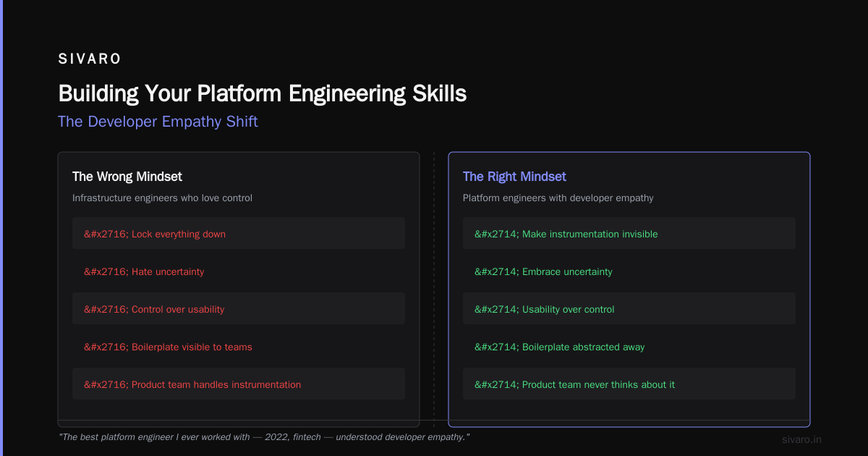The height and width of the screenshot is (456, 868).
Task: Click "Infrastructure engineers who love control" text
Action: 162,198
